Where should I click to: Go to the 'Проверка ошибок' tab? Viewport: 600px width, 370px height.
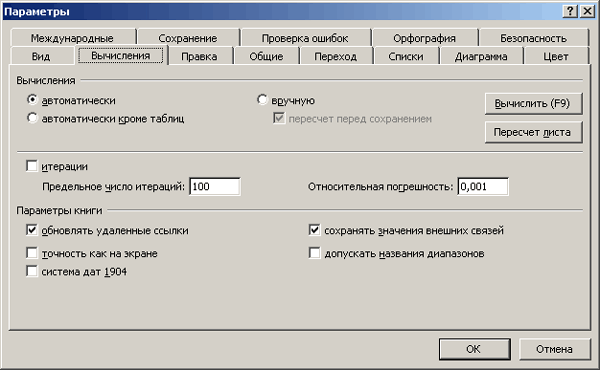point(305,38)
